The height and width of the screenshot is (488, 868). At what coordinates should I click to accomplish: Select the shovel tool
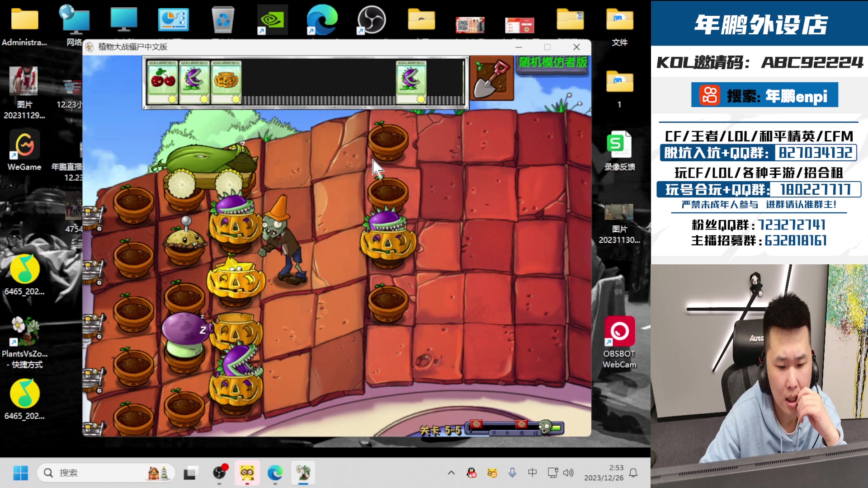(492, 78)
